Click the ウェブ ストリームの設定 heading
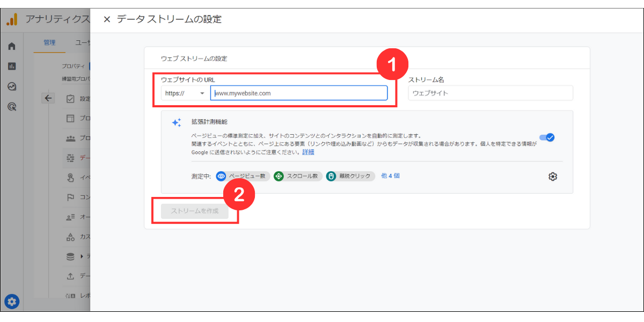This screenshot has height=322, width=644. pyautogui.click(x=194, y=58)
